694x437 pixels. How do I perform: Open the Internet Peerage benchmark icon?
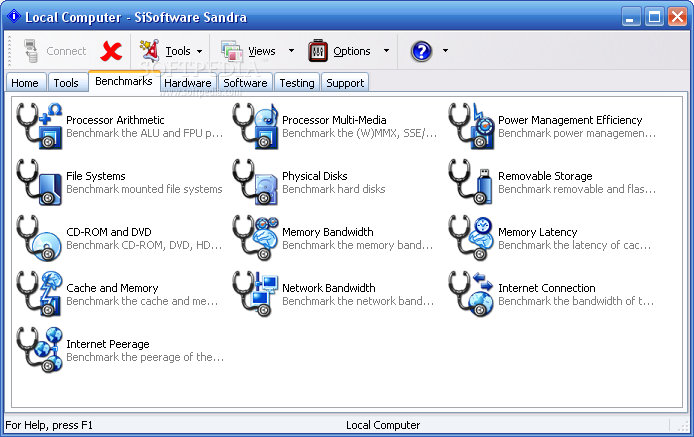point(39,350)
